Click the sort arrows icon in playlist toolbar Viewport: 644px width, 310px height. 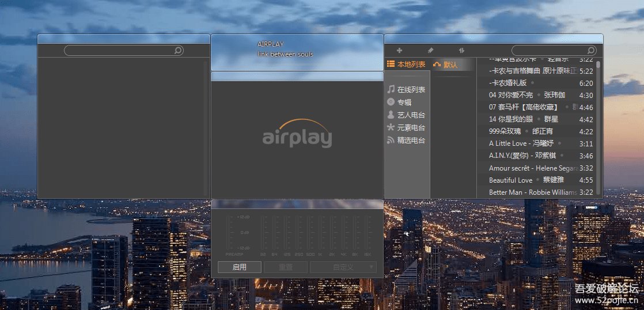pos(461,51)
